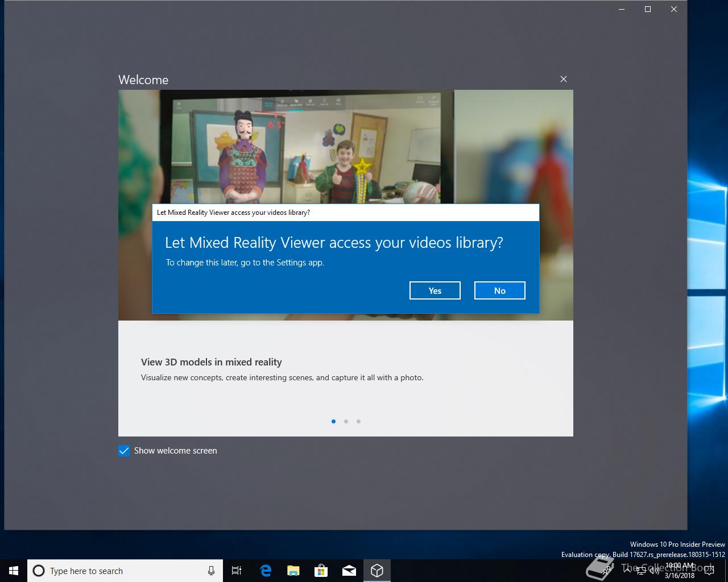This screenshot has height=582, width=728.
Task: Minimize the Mixed Reality Viewer window
Action: [622, 9]
